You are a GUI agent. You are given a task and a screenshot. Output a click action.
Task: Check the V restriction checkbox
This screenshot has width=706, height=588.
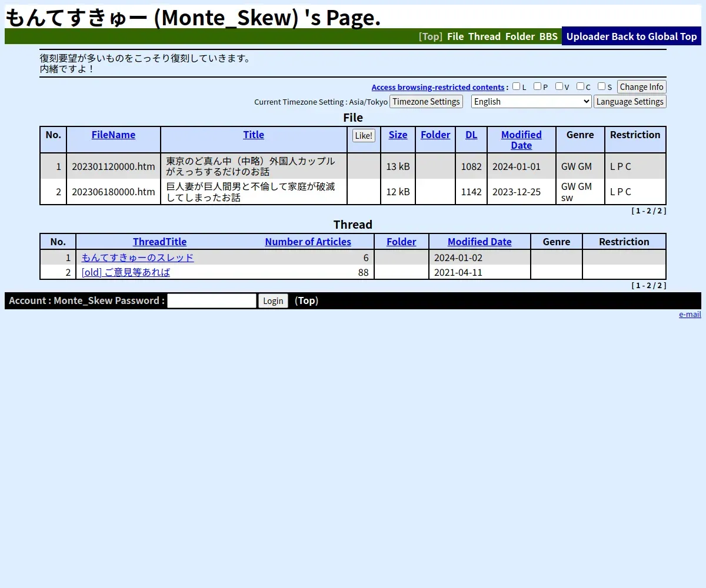pos(559,86)
